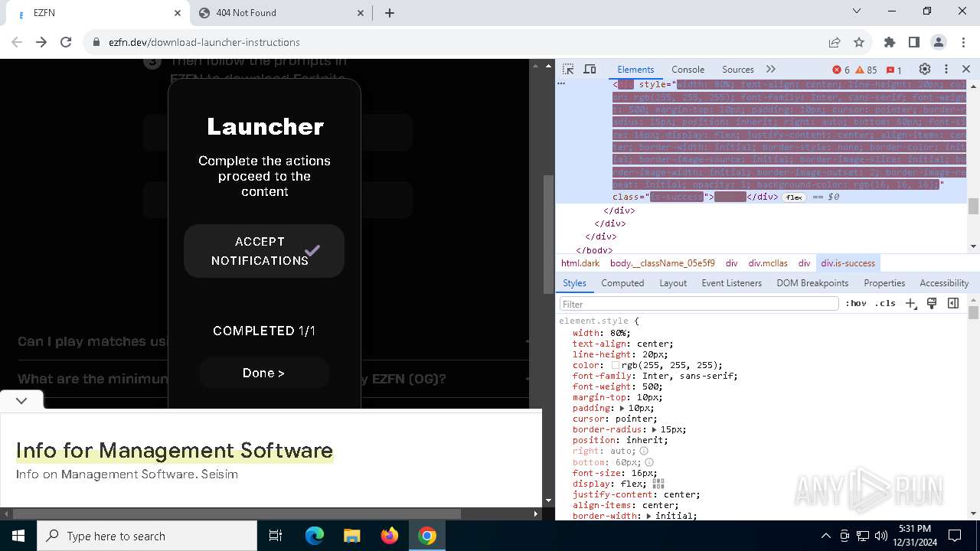The width and height of the screenshot is (980, 551).
Task: Open DevTools settings gear
Action: (x=924, y=69)
